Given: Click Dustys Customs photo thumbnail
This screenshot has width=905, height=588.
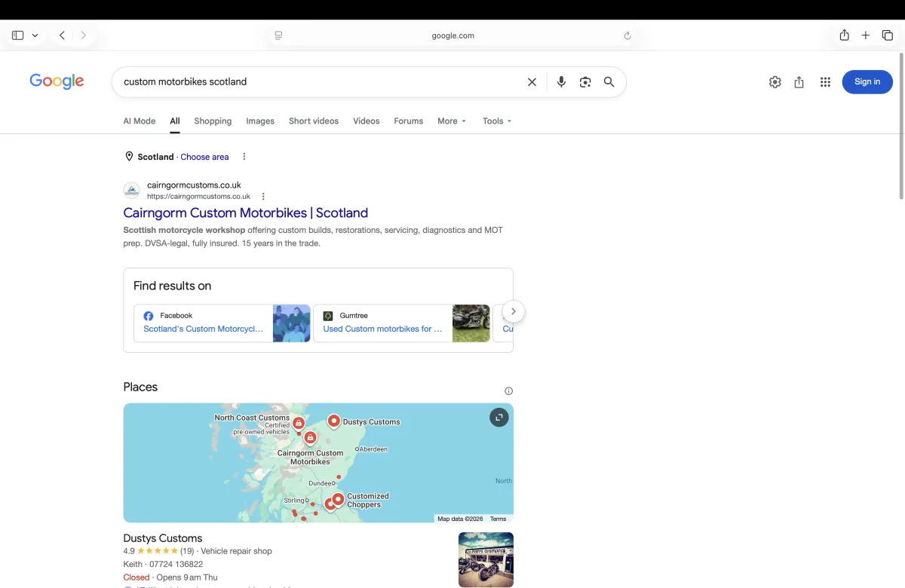Looking at the screenshot, I should coord(486,560).
